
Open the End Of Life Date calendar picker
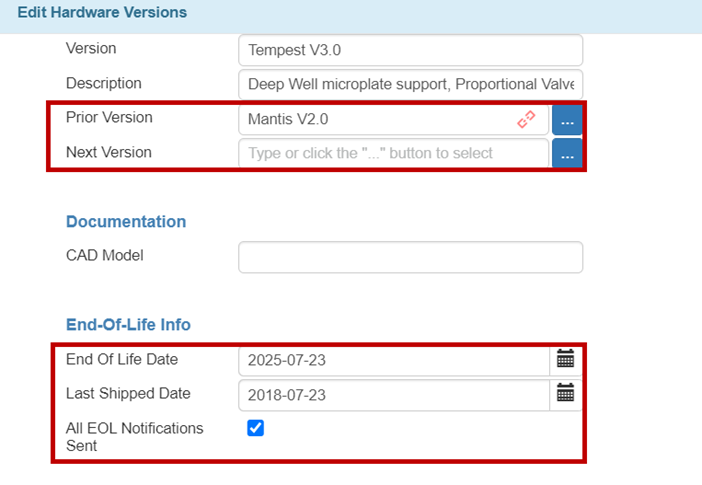point(565,360)
